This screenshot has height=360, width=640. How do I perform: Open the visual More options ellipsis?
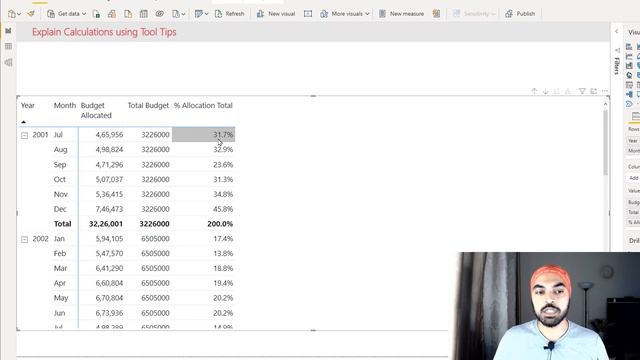click(605, 91)
